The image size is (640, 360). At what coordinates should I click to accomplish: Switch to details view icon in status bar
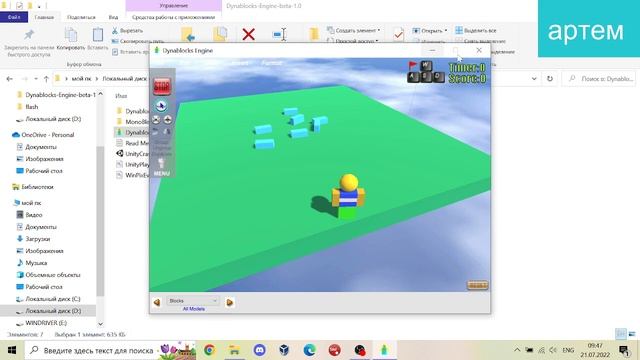coord(621,333)
